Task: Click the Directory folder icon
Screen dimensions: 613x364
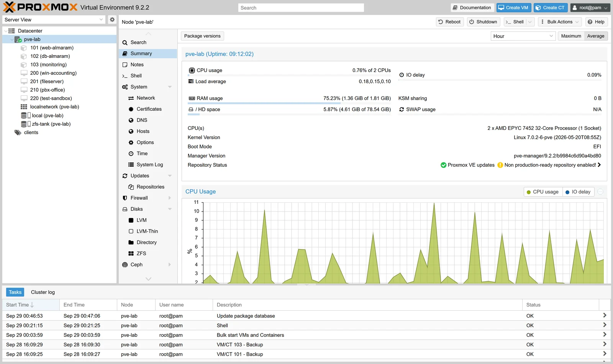Action: 131,243
